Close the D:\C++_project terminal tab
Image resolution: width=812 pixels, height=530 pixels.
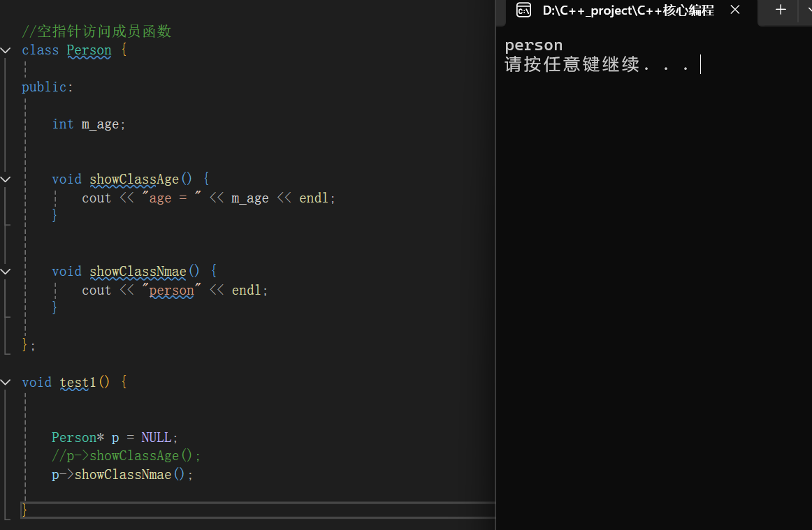735,9
